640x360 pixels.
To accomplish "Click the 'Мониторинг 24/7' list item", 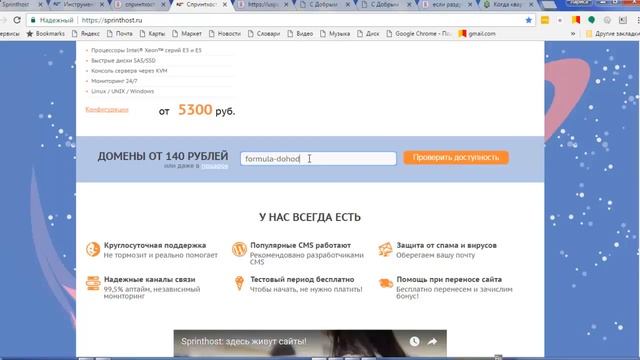I will click(x=114, y=81).
